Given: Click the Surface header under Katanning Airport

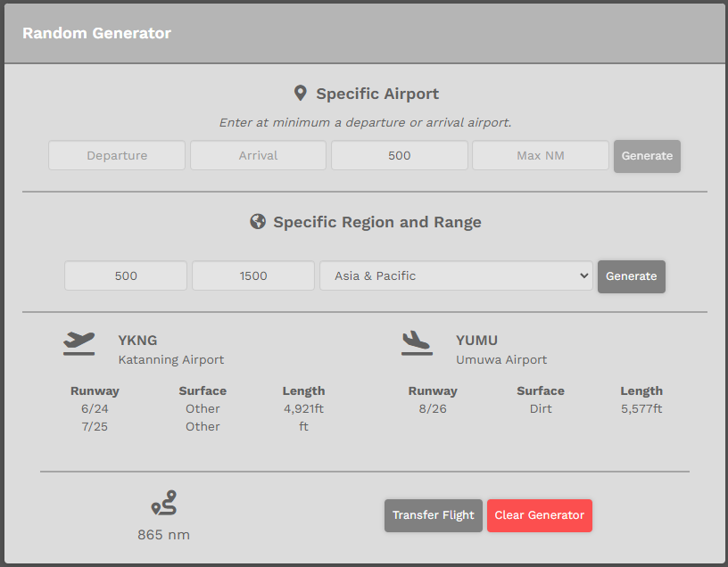Looking at the screenshot, I should 203,390.
